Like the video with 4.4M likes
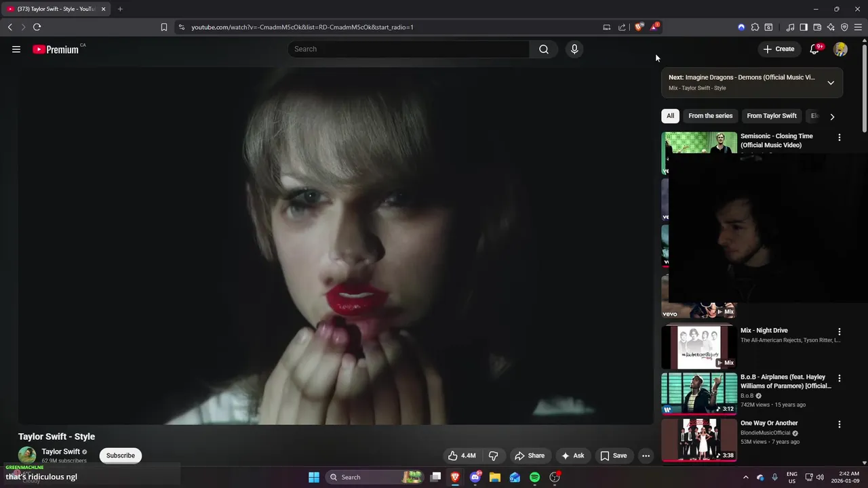 tap(462, 455)
